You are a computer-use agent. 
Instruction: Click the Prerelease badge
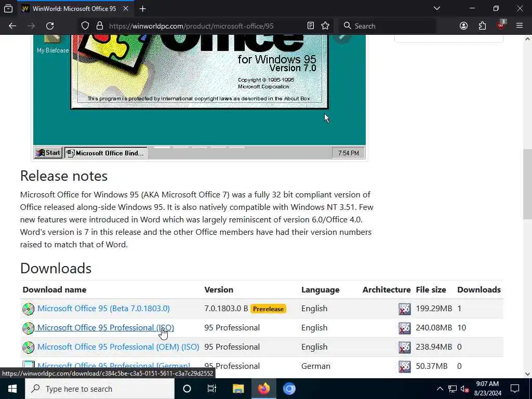(x=268, y=309)
